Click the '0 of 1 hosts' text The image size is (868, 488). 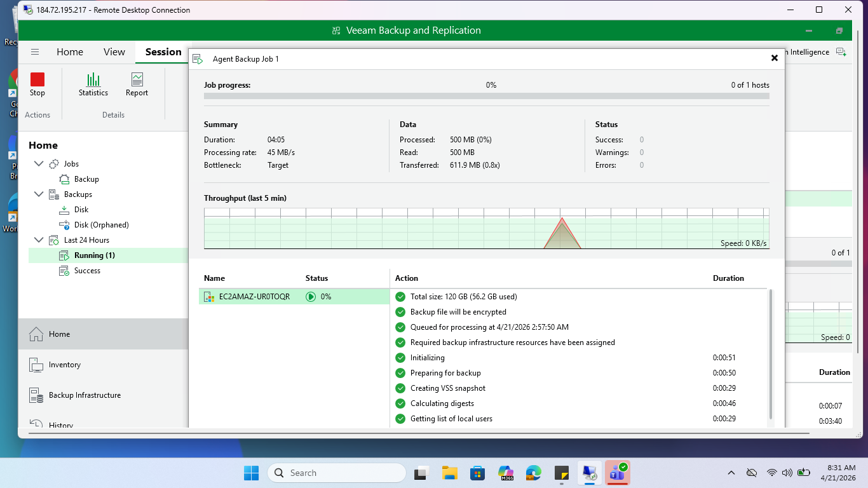[750, 85]
